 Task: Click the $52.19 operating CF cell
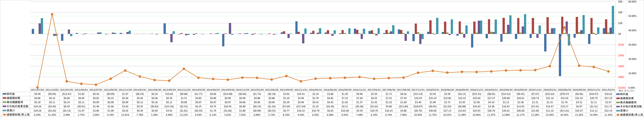click(x=608, y=111)
